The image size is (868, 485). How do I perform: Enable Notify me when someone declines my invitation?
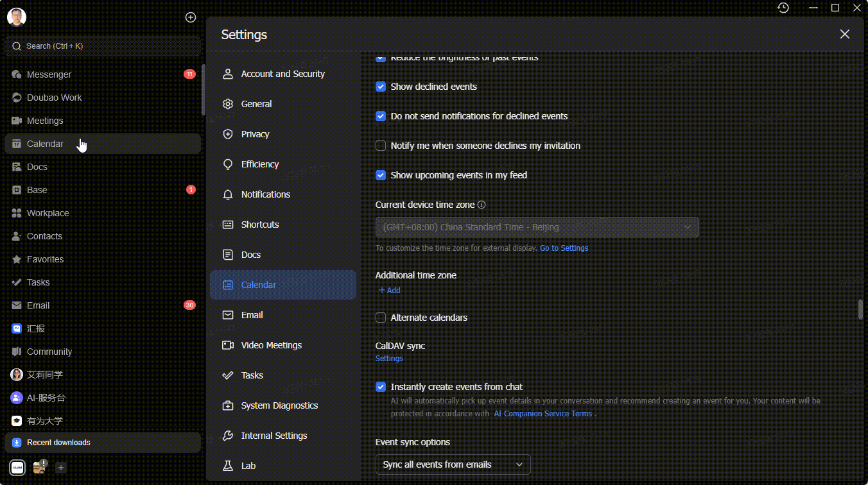381,146
